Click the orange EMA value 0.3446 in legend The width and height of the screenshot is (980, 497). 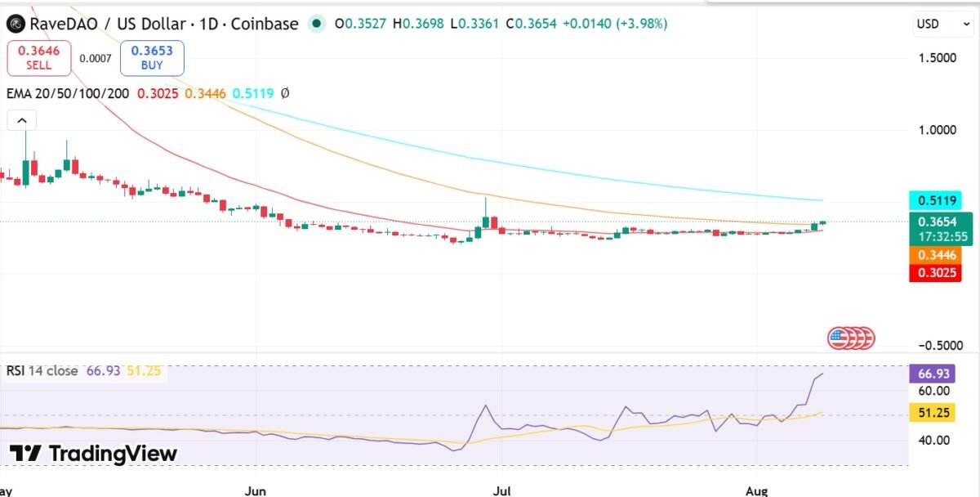[206, 94]
